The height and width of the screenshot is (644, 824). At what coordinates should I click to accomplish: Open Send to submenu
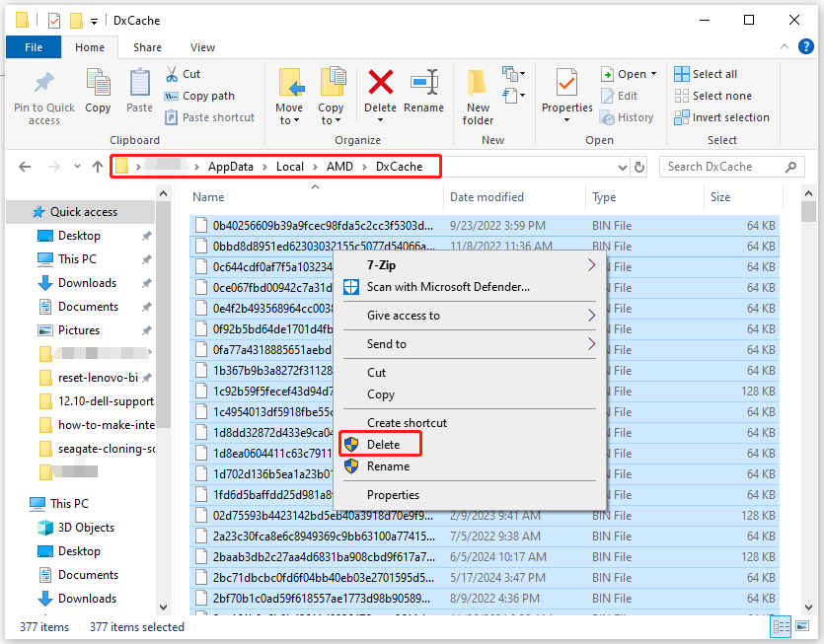click(x=470, y=344)
